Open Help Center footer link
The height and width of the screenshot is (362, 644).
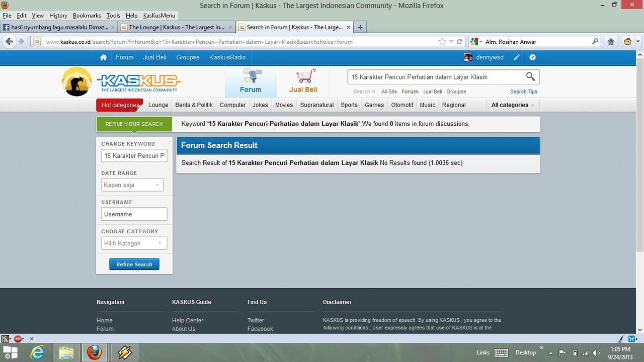(188, 320)
